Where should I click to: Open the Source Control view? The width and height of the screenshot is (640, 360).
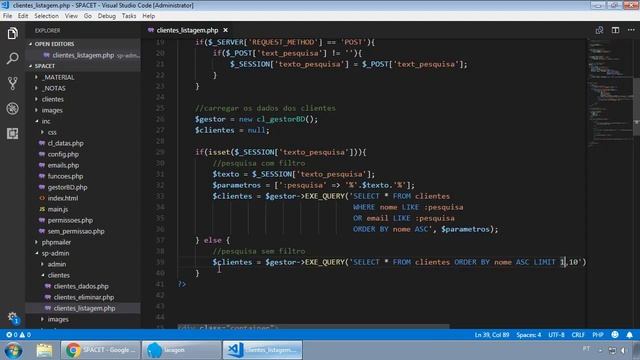(12, 83)
